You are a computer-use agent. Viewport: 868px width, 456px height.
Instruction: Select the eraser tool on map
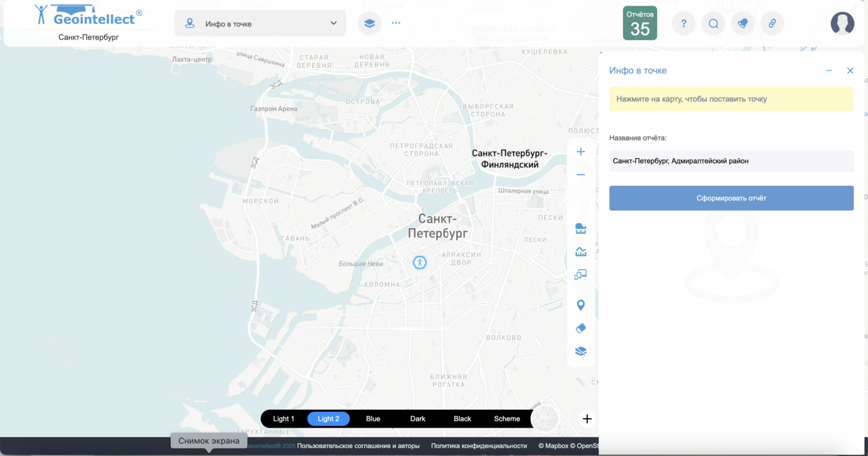(x=580, y=328)
